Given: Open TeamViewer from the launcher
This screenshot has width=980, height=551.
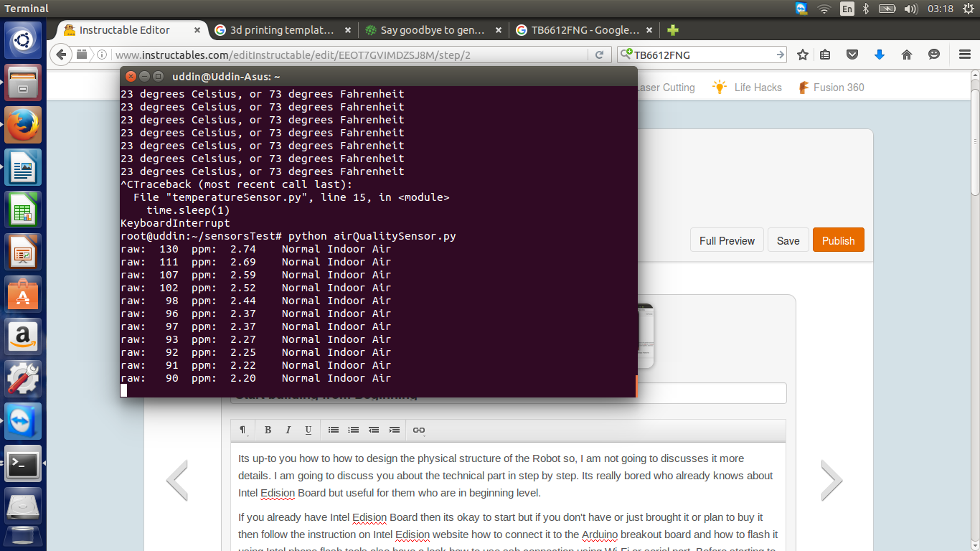Looking at the screenshot, I should tap(23, 421).
